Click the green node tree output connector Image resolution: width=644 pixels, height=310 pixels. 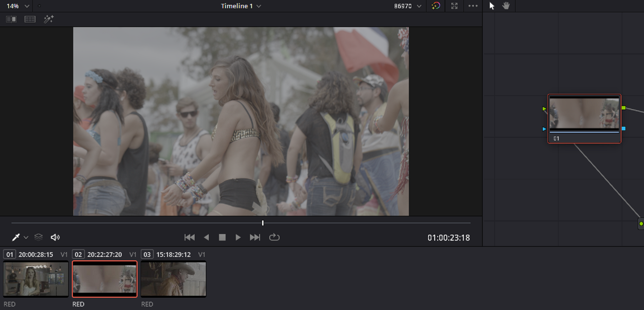(641, 223)
